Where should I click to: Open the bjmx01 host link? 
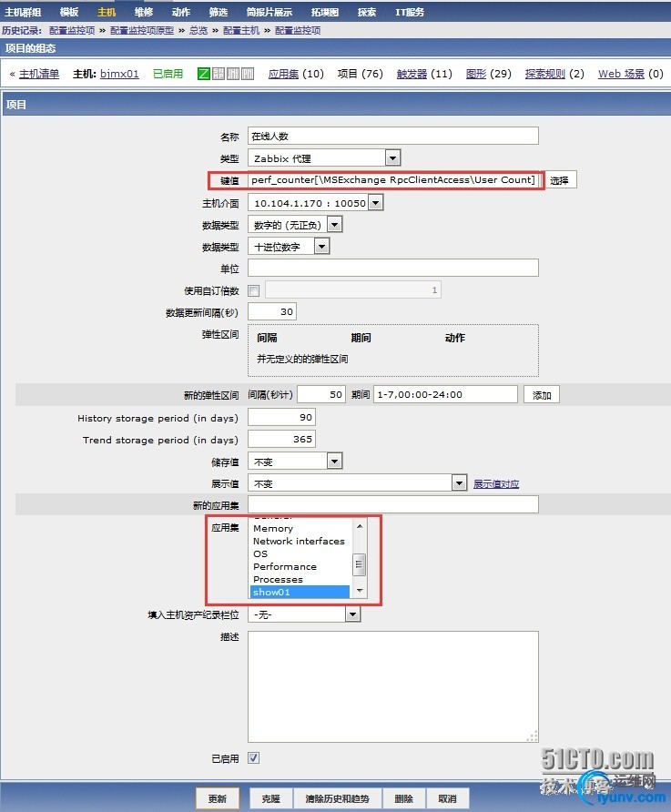tap(119, 74)
